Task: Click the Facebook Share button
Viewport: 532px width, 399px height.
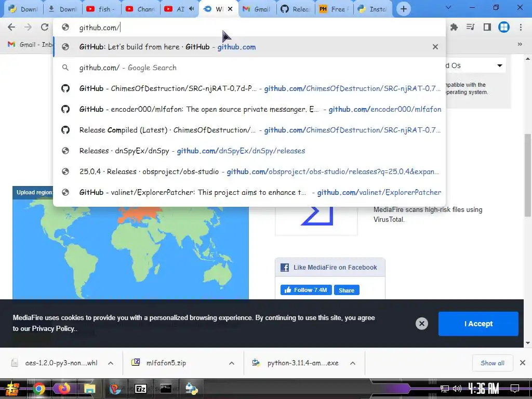Action: [347, 290]
